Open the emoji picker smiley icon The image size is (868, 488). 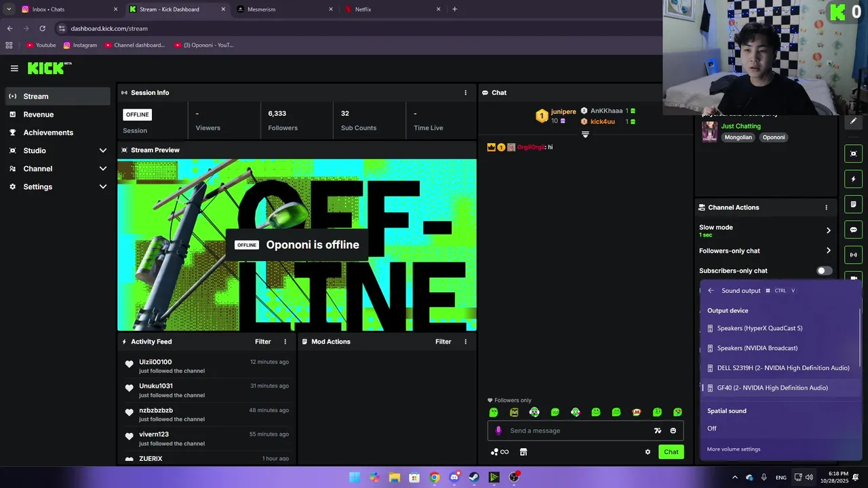(x=673, y=430)
